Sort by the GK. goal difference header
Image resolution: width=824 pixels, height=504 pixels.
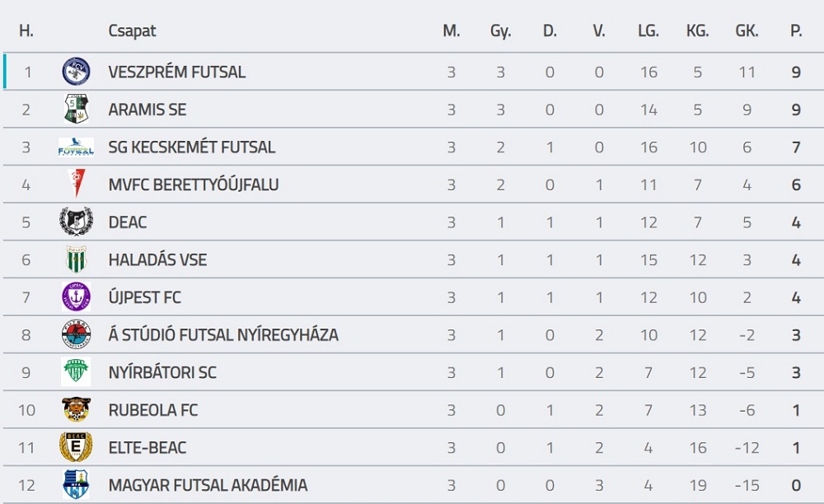click(747, 31)
